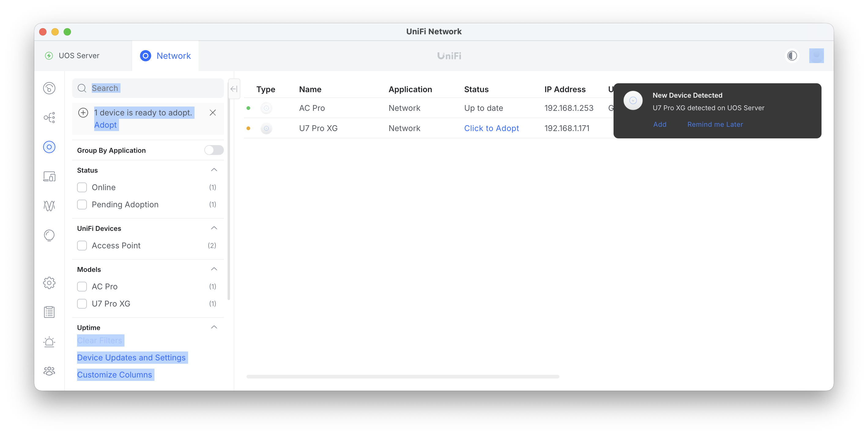Open the Client Devices sidebar icon
The width and height of the screenshot is (868, 436).
coord(49,176)
